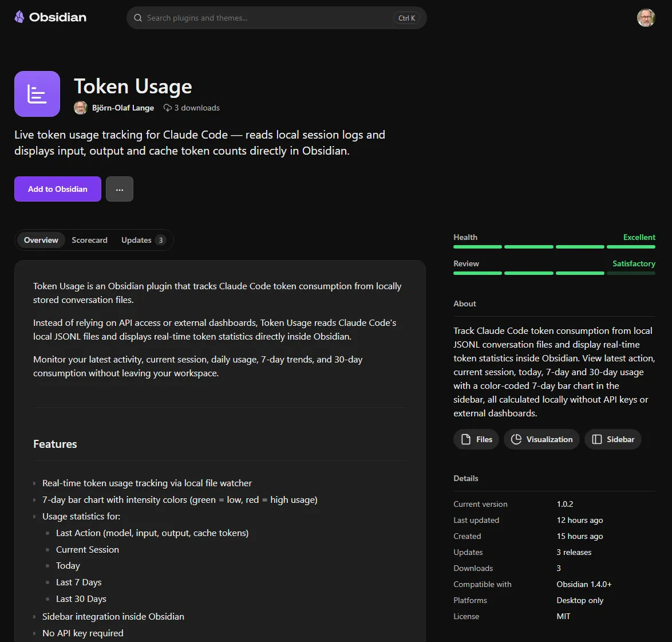Click the Updates count badge 3

click(161, 240)
